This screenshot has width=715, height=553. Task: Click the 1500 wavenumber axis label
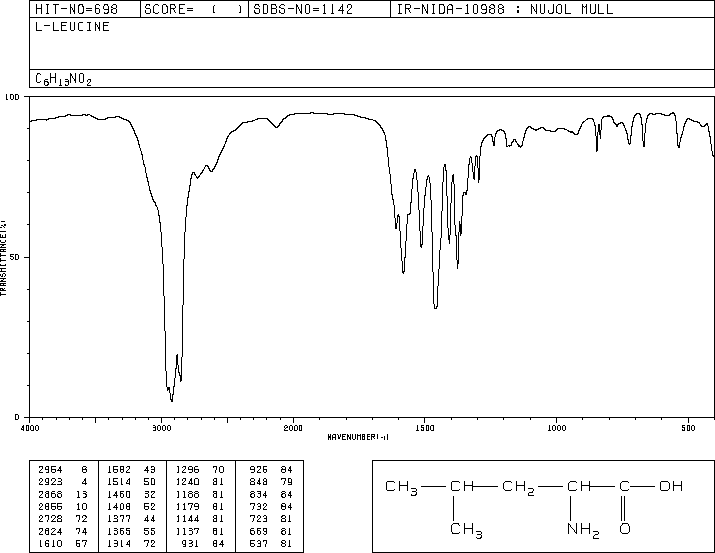click(x=425, y=428)
